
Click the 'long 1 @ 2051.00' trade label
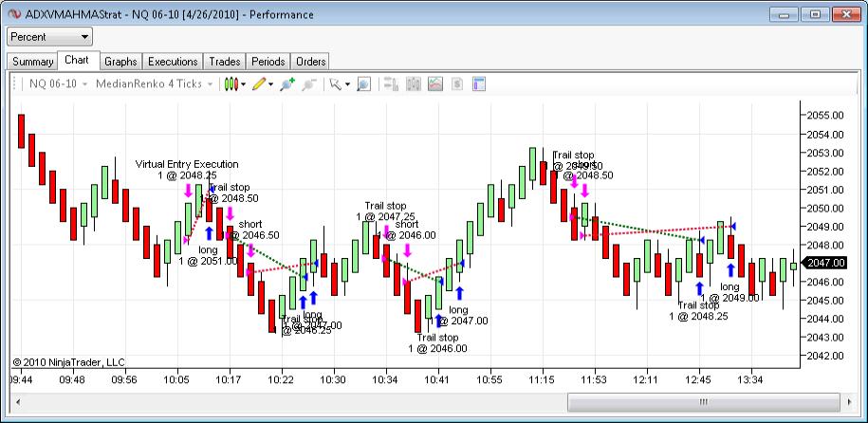coord(208,255)
